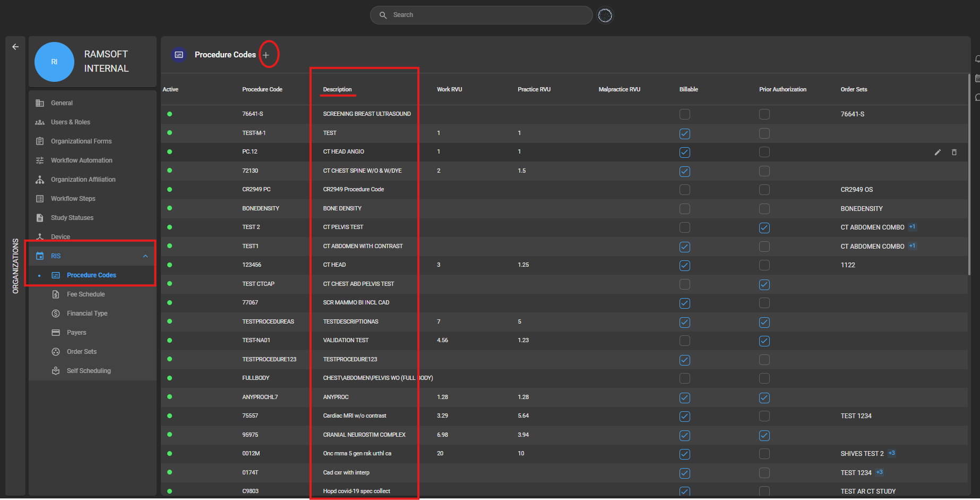This screenshot has height=500, width=980.
Task: Open the Self Scheduling section
Action: coord(88,370)
